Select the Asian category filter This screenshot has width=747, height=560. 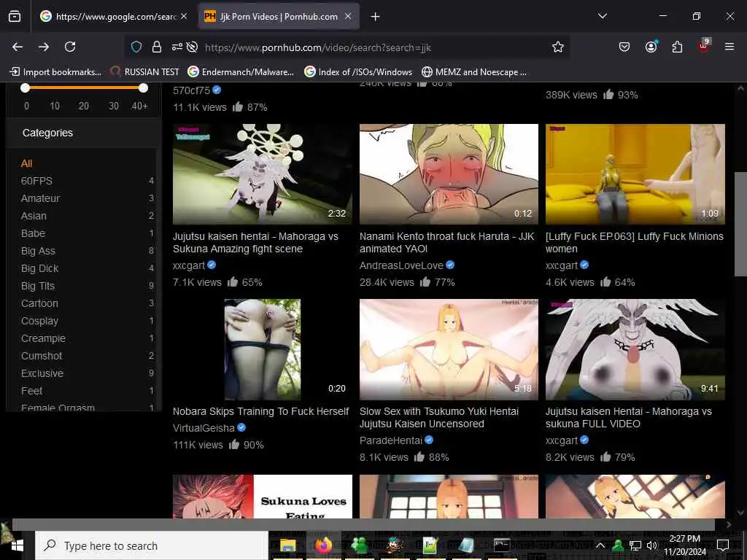[34, 216]
